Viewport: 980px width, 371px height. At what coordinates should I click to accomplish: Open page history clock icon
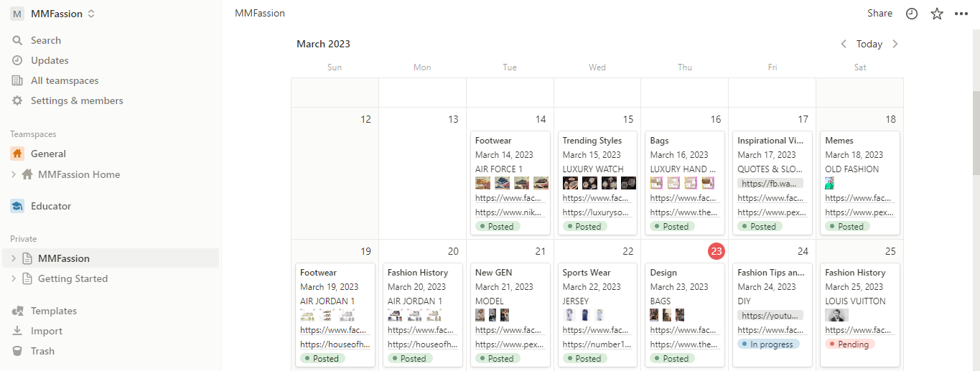click(x=912, y=14)
